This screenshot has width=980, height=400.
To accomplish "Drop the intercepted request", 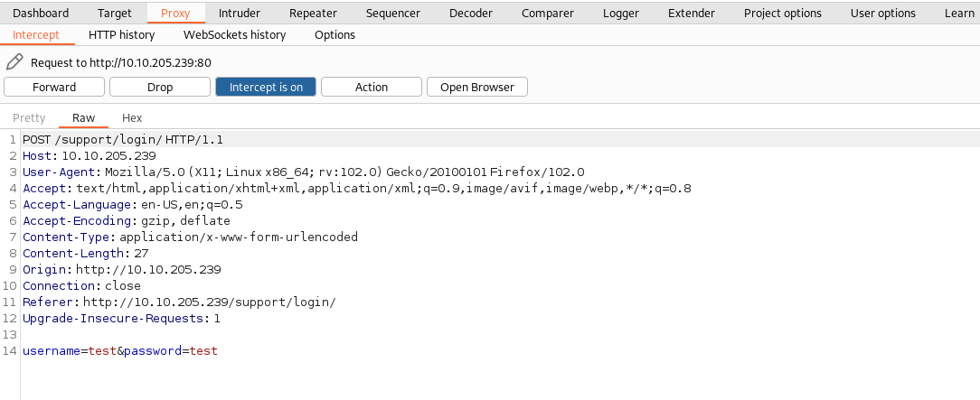I will [x=160, y=87].
